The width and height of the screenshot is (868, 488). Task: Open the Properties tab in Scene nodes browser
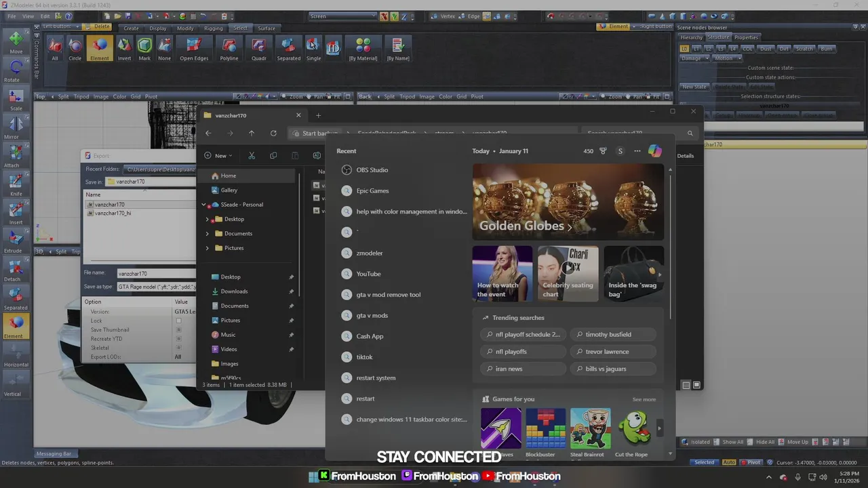point(746,37)
